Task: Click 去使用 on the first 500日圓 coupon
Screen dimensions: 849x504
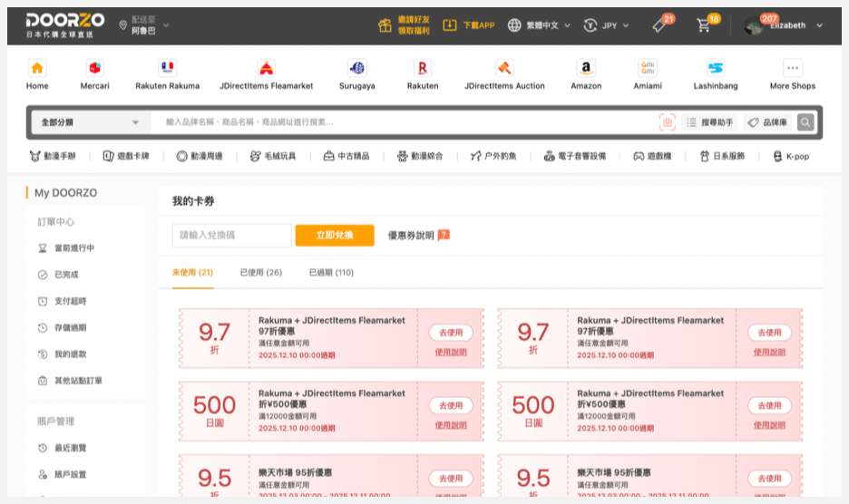Action: [451, 405]
